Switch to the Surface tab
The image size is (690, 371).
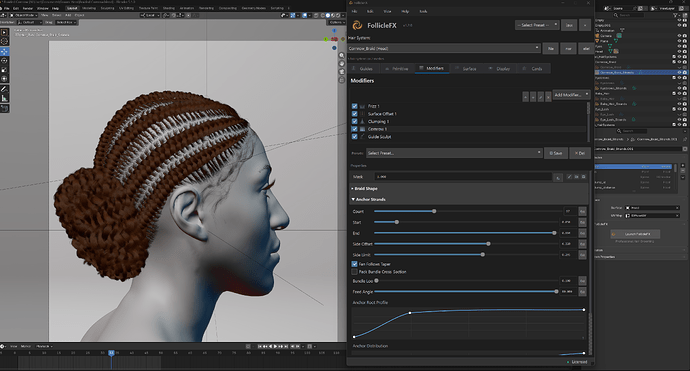click(x=466, y=69)
